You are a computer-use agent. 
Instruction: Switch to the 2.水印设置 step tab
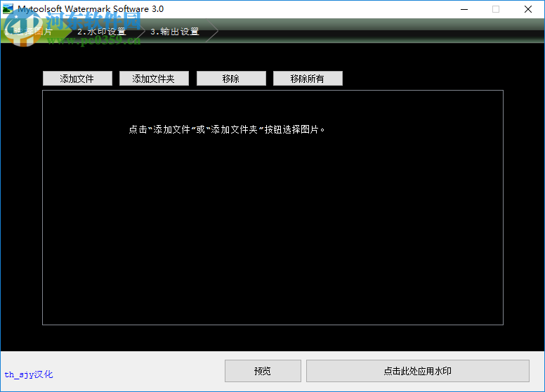point(102,32)
